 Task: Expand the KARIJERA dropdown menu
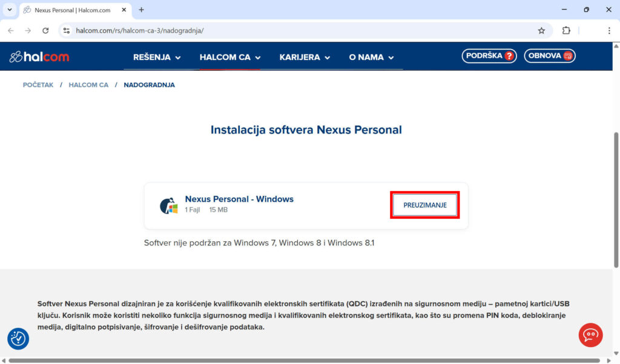pos(305,57)
